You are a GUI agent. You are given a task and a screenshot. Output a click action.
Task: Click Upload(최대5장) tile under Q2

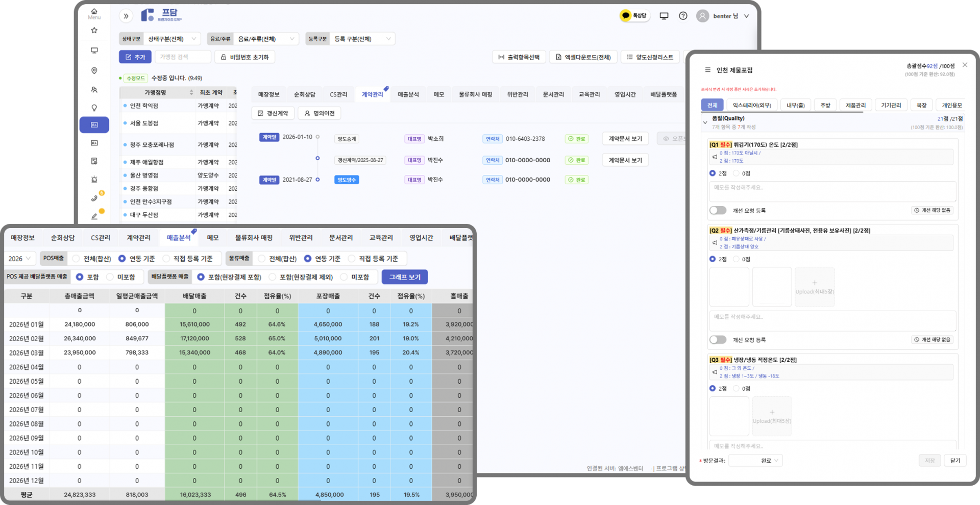click(x=815, y=287)
